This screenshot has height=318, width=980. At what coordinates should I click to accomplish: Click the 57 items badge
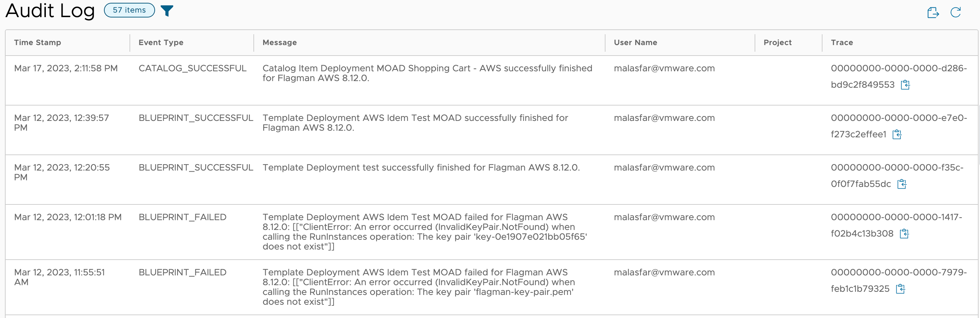[129, 10]
